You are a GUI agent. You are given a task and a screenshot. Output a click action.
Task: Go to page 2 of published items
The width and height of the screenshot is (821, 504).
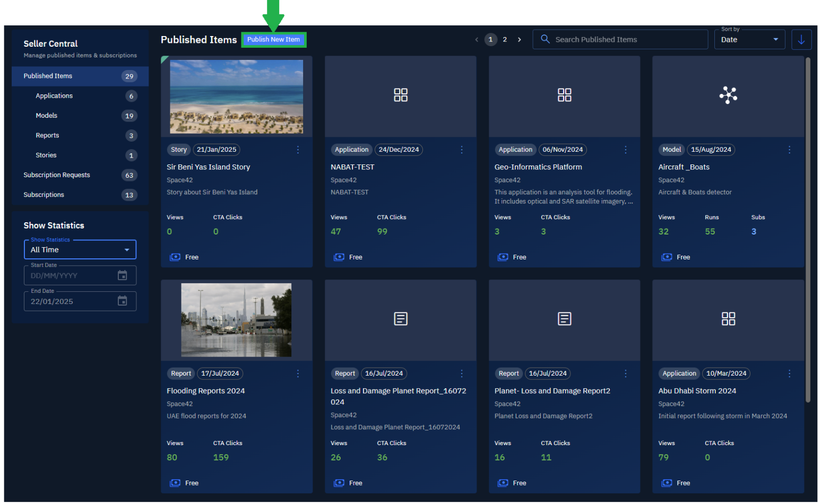[505, 40]
